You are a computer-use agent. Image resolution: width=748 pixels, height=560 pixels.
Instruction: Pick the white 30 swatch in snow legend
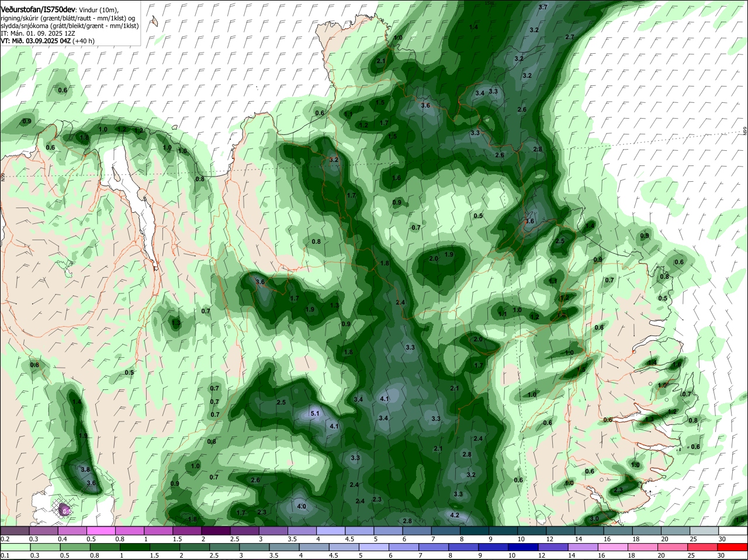(734, 531)
